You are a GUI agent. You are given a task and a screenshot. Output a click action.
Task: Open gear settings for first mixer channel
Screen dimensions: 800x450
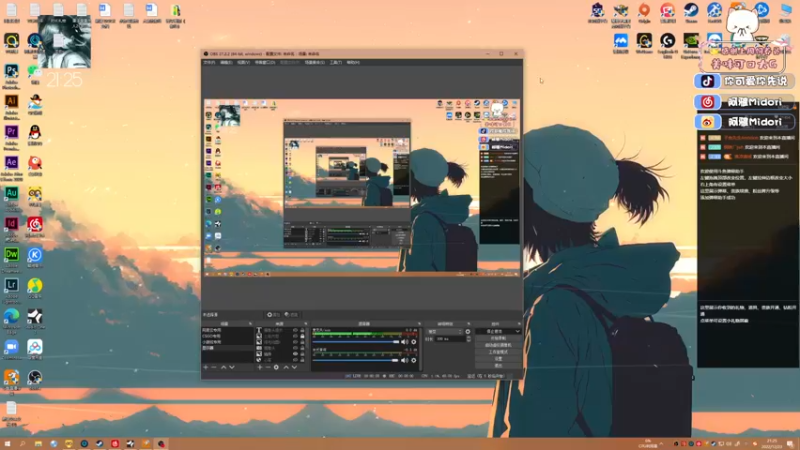(x=414, y=342)
